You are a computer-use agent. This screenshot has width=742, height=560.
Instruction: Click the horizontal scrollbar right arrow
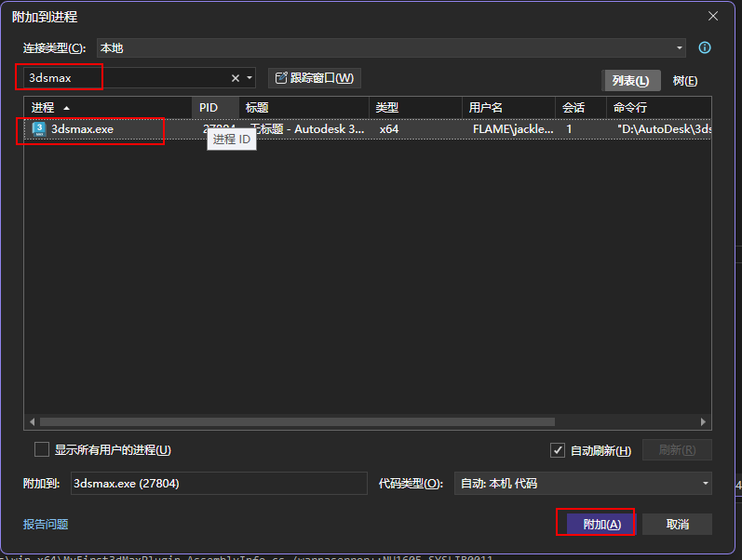pyautogui.click(x=703, y=421)
